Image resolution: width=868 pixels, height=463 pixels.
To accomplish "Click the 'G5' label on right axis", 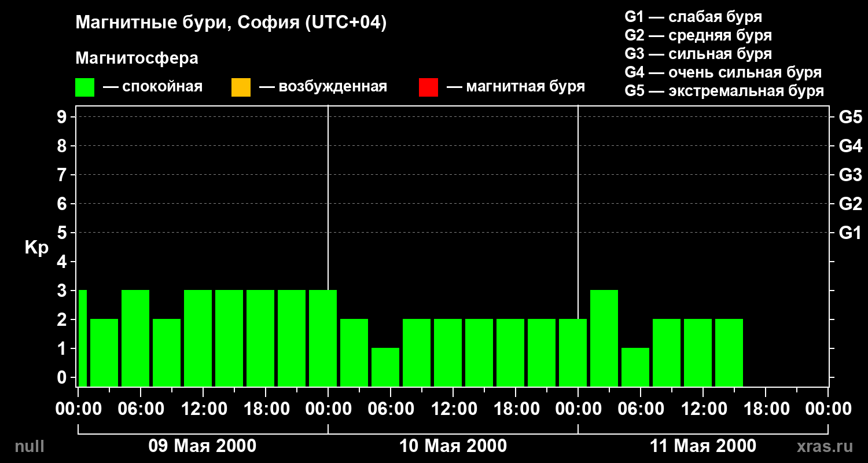I will 851,117.
